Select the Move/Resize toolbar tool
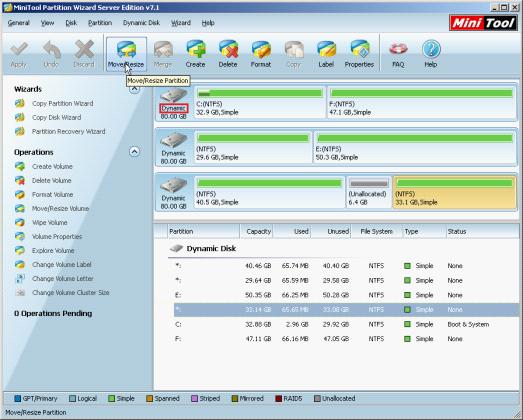Image resolution: width=523 pixels, height=420 pixels. click(x=126, y=54)
